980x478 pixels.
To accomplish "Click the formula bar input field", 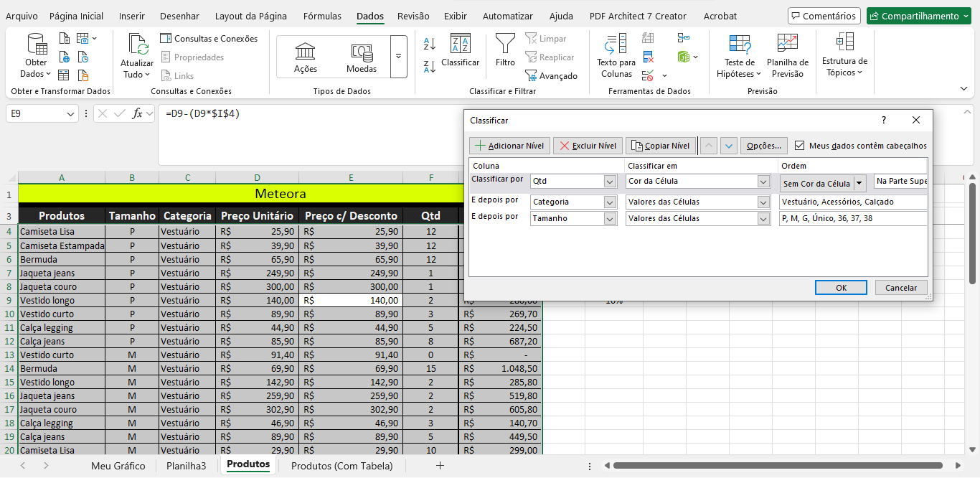I will pos(308,114).
